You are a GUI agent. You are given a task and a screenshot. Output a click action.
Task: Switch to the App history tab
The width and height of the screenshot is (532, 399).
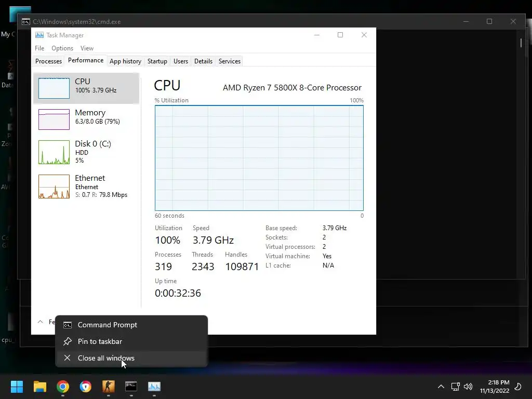pos(125,61)
